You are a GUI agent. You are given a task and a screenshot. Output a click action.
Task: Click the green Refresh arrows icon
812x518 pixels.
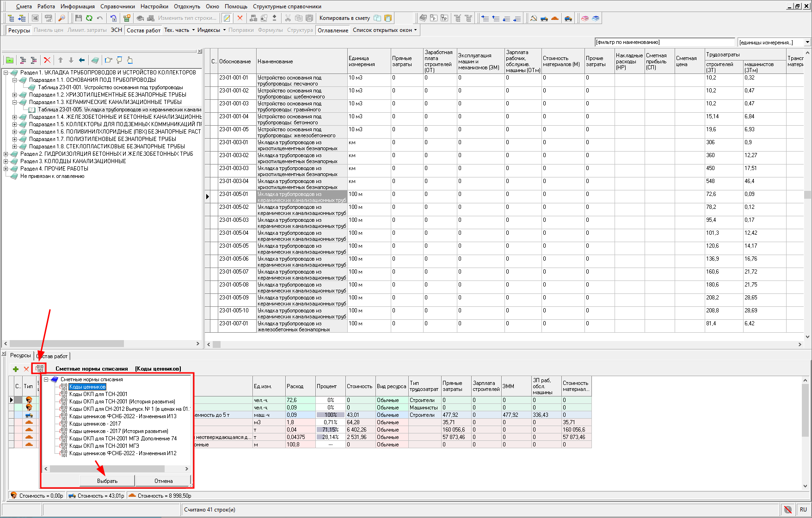[x=89, y=18]
